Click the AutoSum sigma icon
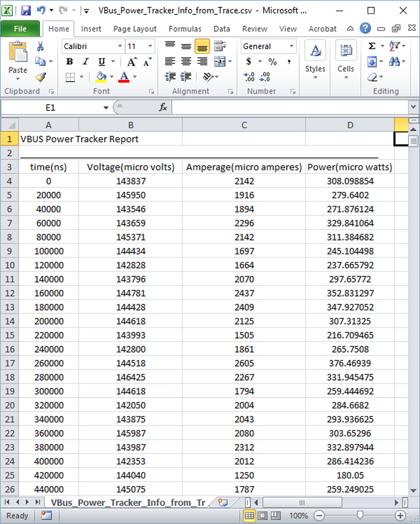Viewport: 420px width, 524px height. (372, 46)
